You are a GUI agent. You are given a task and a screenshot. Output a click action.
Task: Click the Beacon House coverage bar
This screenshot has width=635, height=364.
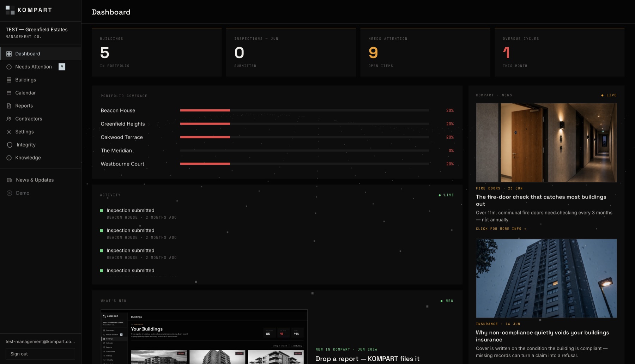coord(304,110)
